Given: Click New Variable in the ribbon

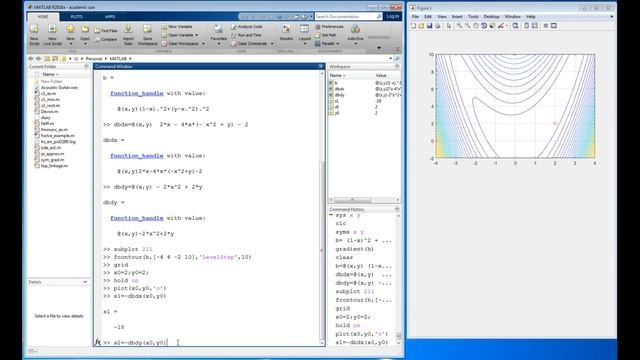Looking at the screenshot, I should [177, 27].
